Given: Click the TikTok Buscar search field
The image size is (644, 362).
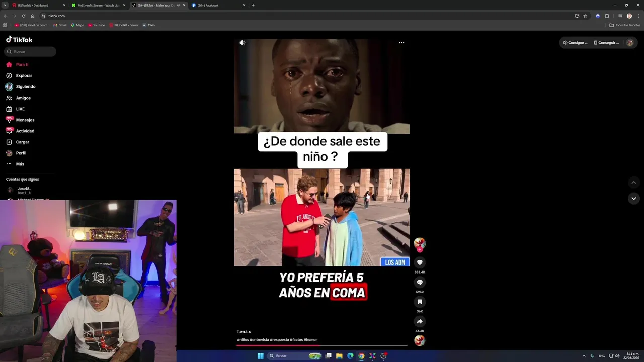Looking at the screenshot, I should (x=30, y=52).
